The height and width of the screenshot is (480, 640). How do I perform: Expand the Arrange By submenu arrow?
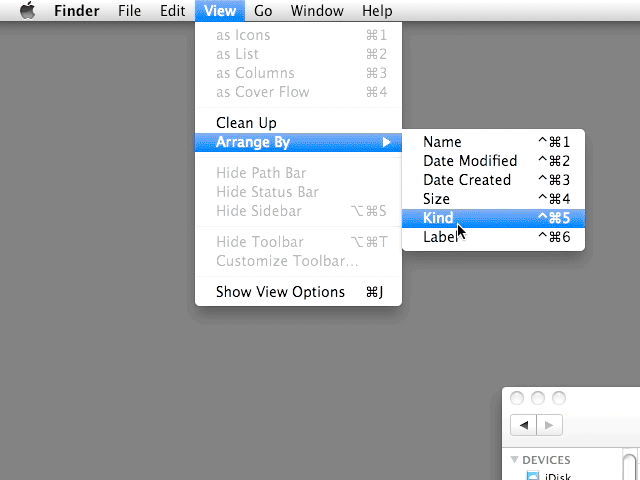coord(386,142)
